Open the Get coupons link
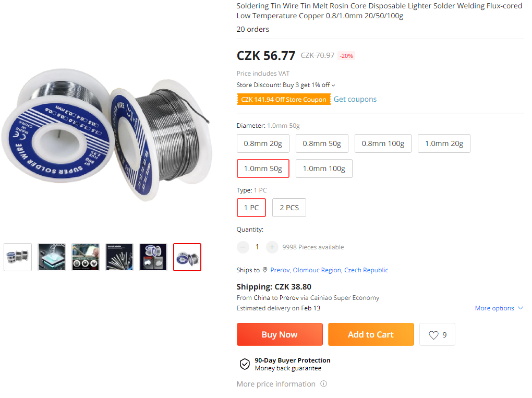532x398 pixels. [355, 99]
